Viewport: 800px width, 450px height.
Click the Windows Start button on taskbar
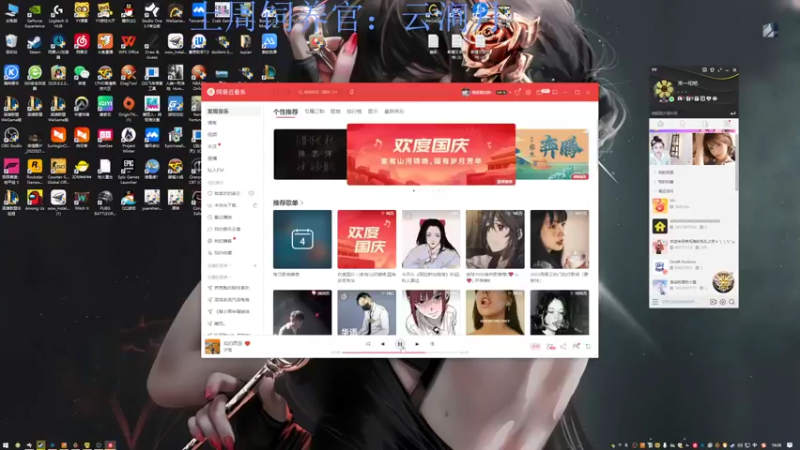[6, 445]
